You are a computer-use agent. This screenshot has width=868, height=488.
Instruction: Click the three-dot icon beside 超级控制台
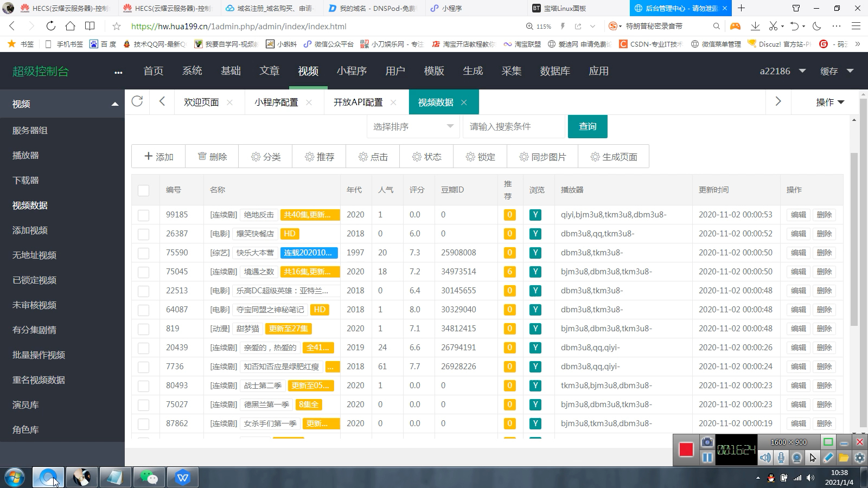(x=118, y=72)
